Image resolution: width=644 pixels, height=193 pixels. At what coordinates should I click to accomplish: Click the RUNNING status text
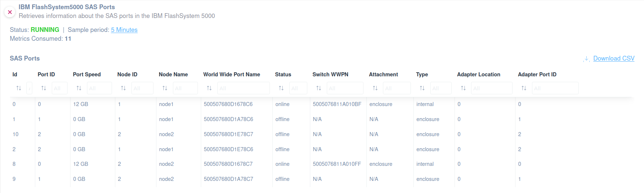[x=45, y=30]
